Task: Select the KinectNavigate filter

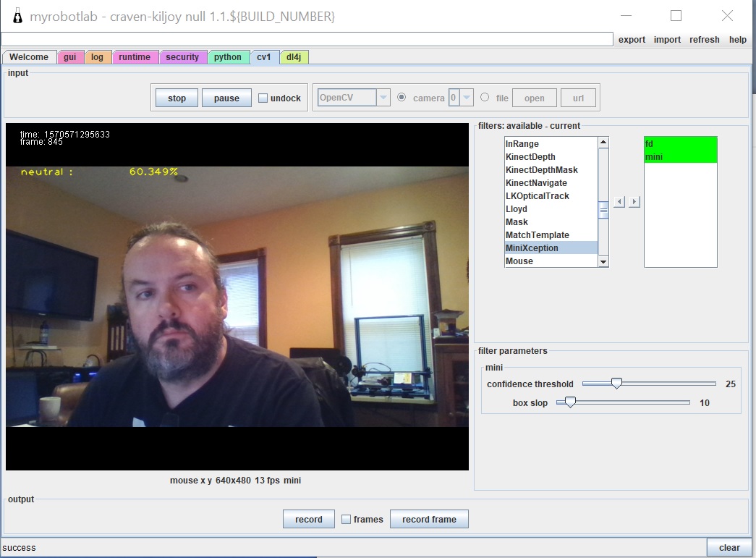Action: tap(551, 183)
